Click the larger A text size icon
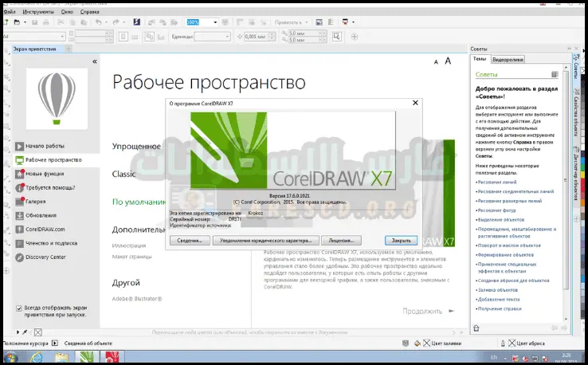This screenshot has width=588, height=365. click(x=449, y=61)
